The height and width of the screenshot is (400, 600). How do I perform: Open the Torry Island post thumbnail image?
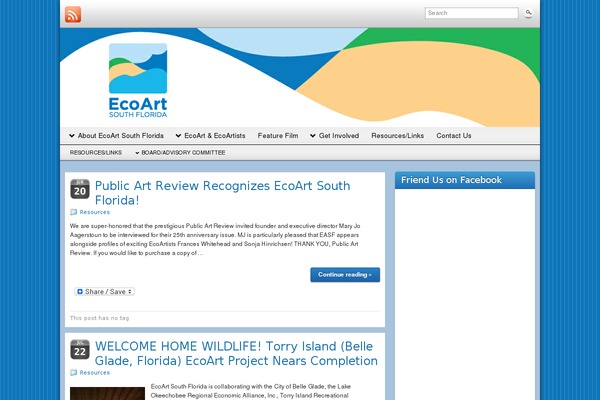tap(108, 393)
